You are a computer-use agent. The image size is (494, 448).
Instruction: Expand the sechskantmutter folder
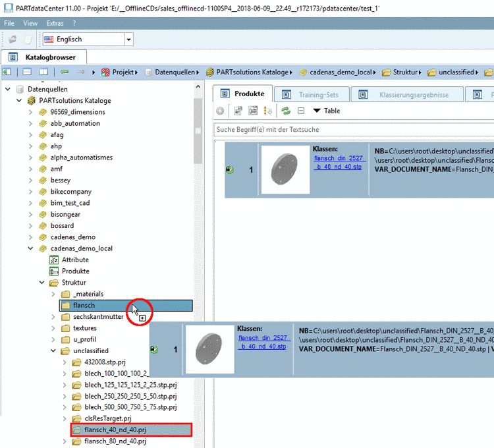[53, 317]
